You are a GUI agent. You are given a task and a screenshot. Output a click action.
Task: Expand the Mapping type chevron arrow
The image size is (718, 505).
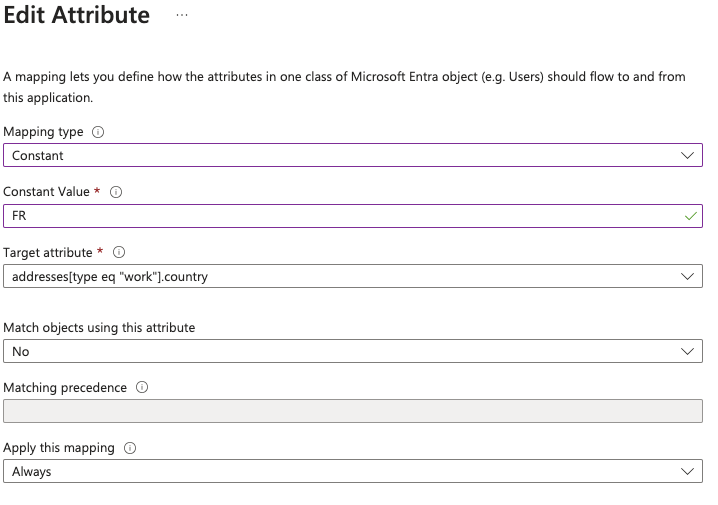pos(687,155)
